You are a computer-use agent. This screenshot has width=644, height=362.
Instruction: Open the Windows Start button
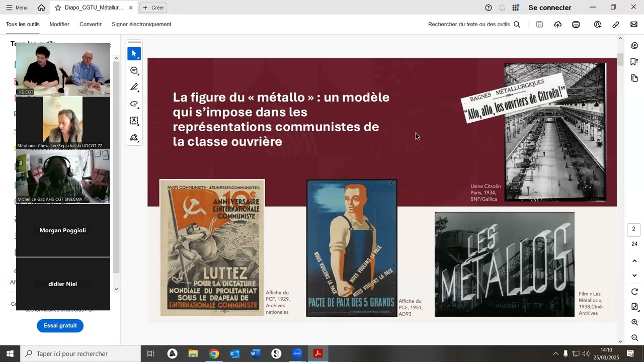click(10, 353)
